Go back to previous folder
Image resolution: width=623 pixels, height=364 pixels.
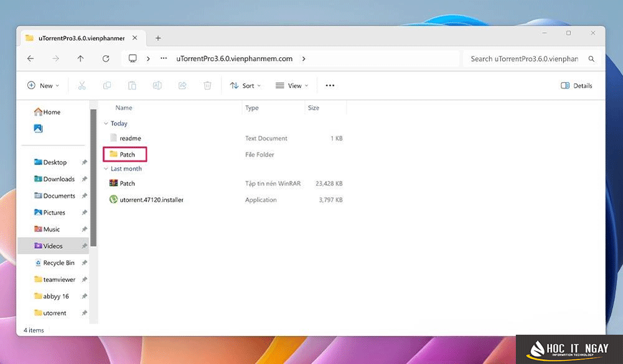pos(30,59)
